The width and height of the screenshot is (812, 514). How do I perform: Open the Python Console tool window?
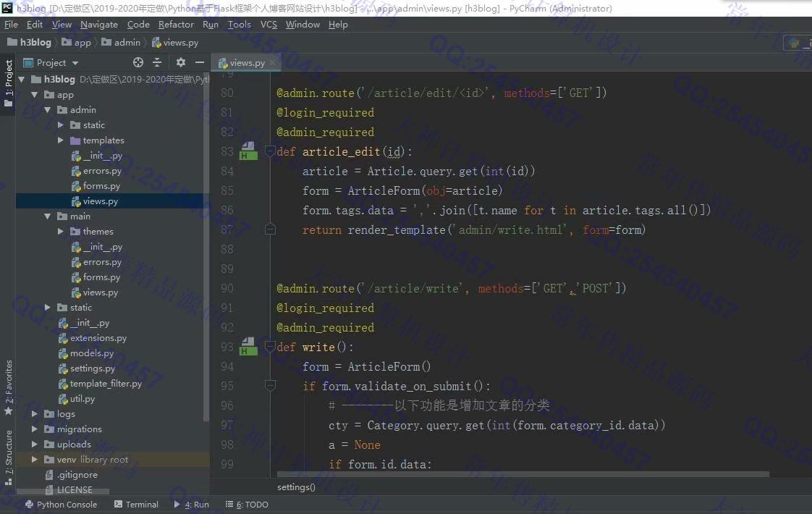[x=61, y=504]
